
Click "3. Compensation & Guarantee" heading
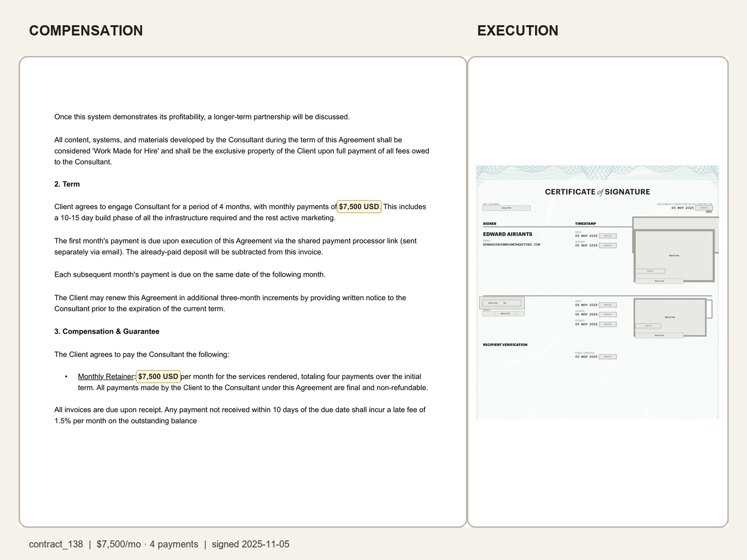click(107, 331)
